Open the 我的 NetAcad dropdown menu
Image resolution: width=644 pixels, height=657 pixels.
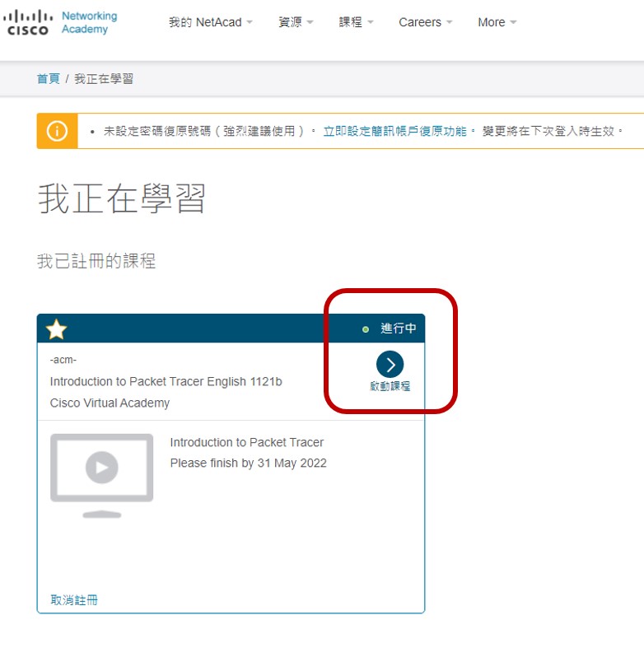coord(211,22)
